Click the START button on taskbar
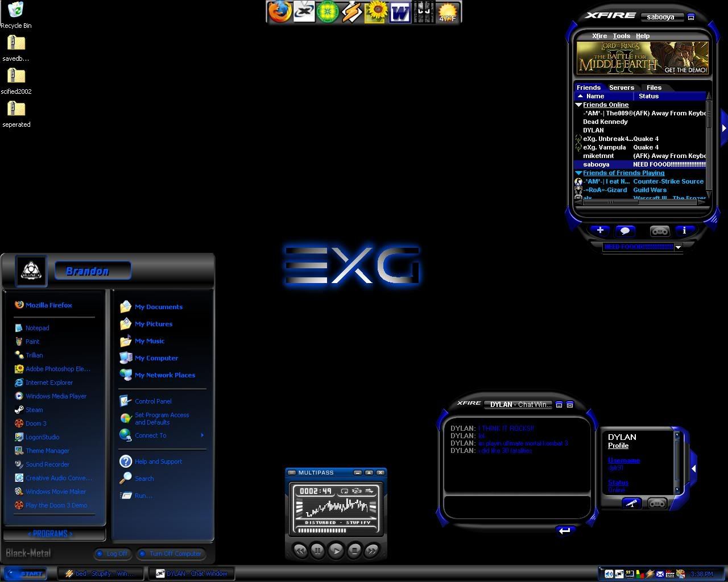Image resolution: width=728 pixels, height=582 pixels. pyautogui.click(x=27, y=573)
